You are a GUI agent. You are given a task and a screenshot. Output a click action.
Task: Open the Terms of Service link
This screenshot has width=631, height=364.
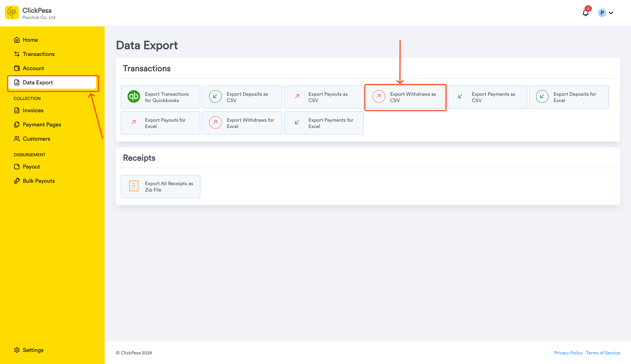pyautogui.click(x=603, y=353)
